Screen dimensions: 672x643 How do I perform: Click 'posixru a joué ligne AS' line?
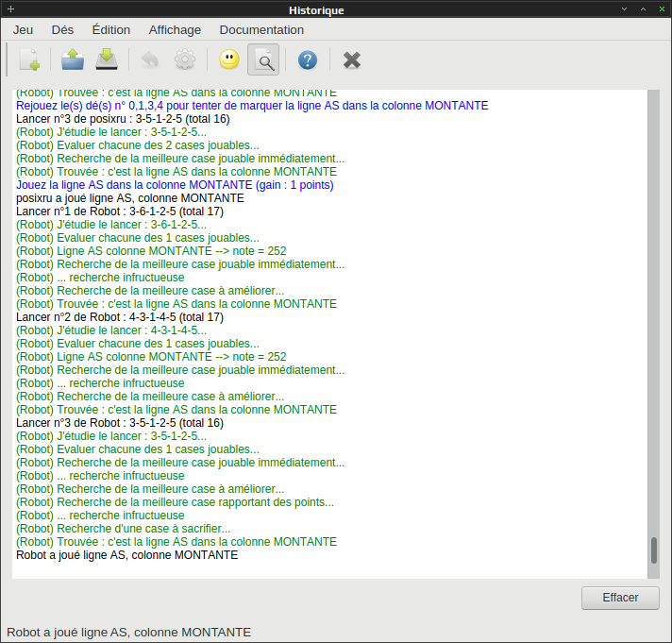[x=130, y=198]
